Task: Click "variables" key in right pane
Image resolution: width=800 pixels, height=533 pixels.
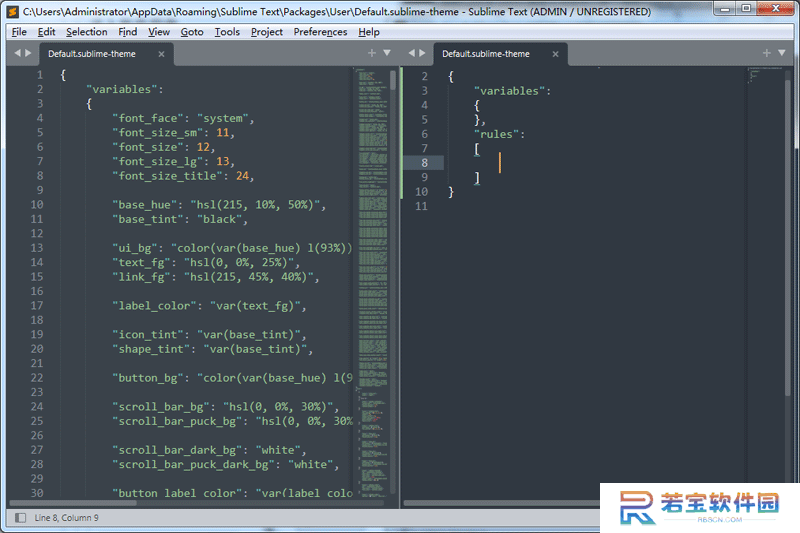Action: click(509, 91)
